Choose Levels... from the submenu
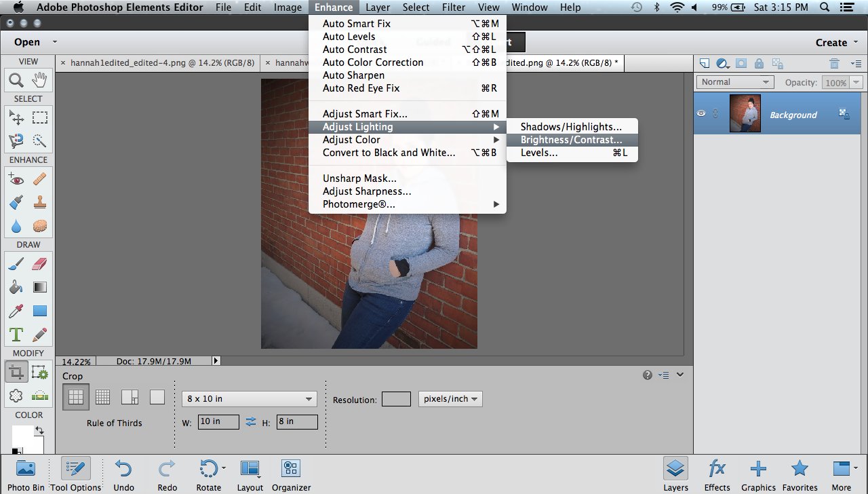868x494 pixels. coord(572,153)
